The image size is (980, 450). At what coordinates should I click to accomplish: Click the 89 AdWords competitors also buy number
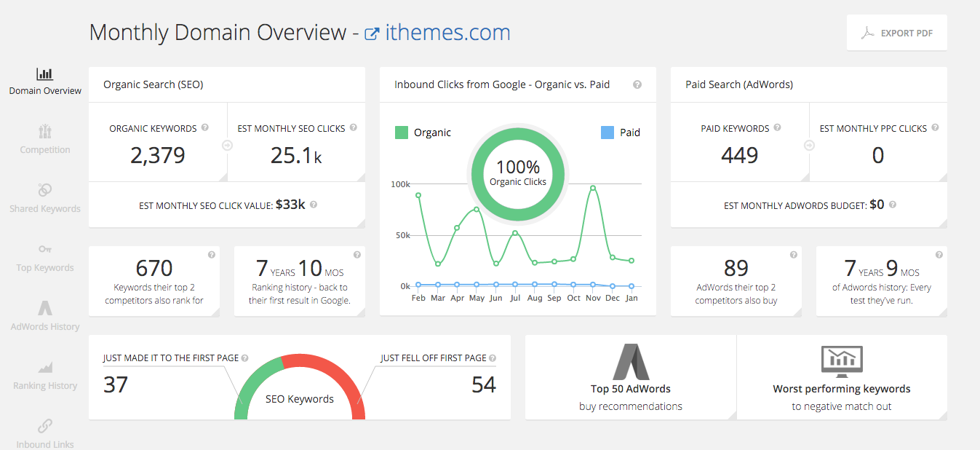(x=736, y=269)
